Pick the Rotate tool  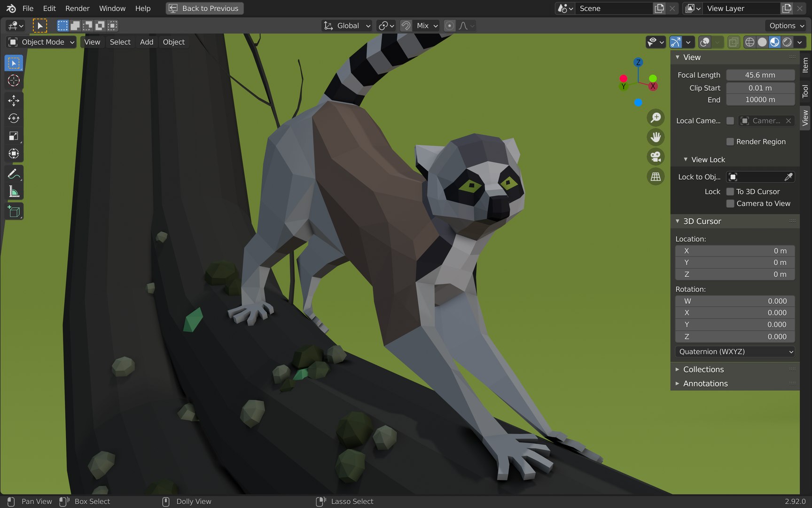[14, 118]
